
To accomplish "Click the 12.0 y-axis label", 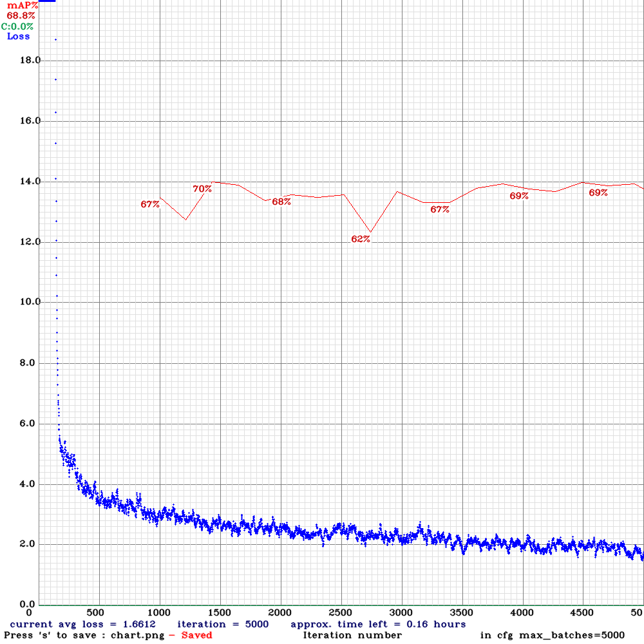I will [x=30, y=241].
